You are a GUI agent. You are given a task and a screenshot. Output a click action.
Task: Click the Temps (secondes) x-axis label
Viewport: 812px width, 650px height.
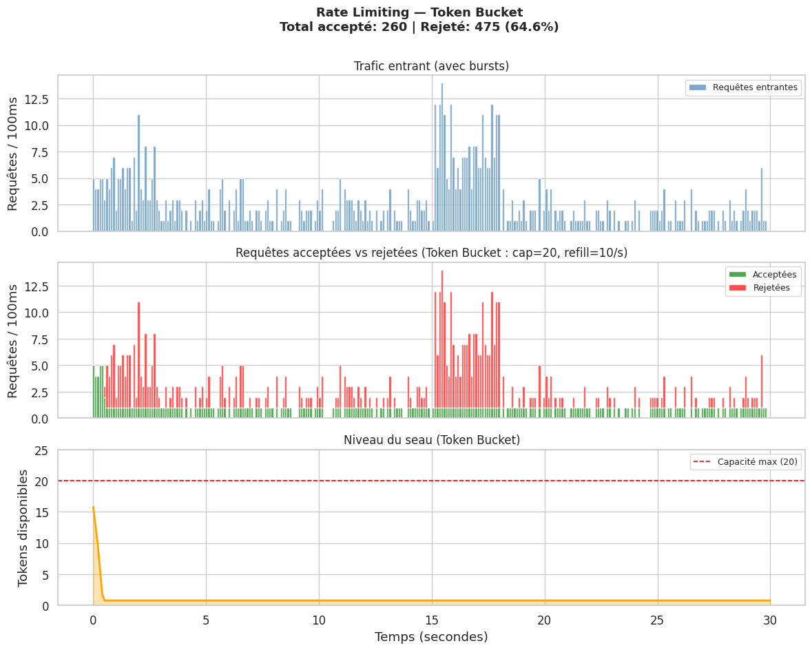coord(431,637)
